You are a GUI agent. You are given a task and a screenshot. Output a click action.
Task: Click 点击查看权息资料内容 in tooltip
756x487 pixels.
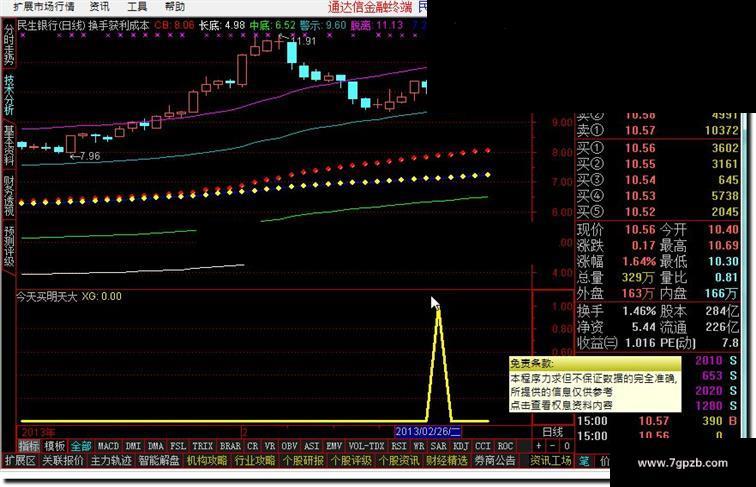tap(562, 405)
